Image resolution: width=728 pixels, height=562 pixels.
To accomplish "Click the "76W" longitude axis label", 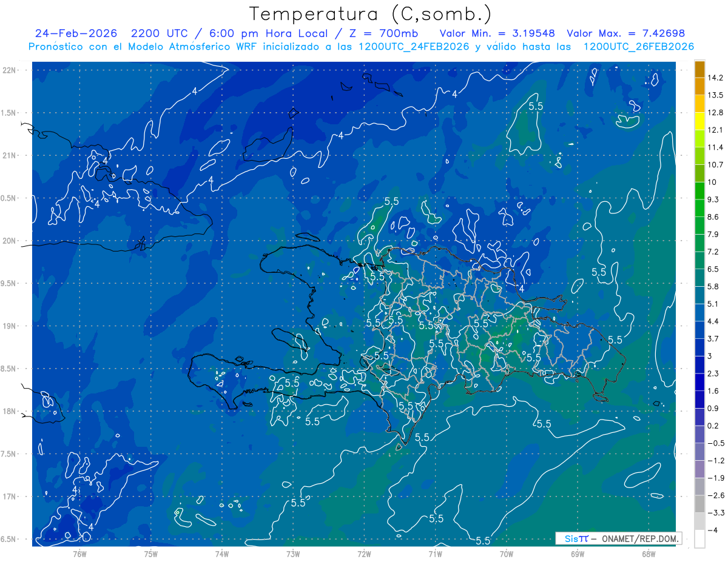I will 79,554.
